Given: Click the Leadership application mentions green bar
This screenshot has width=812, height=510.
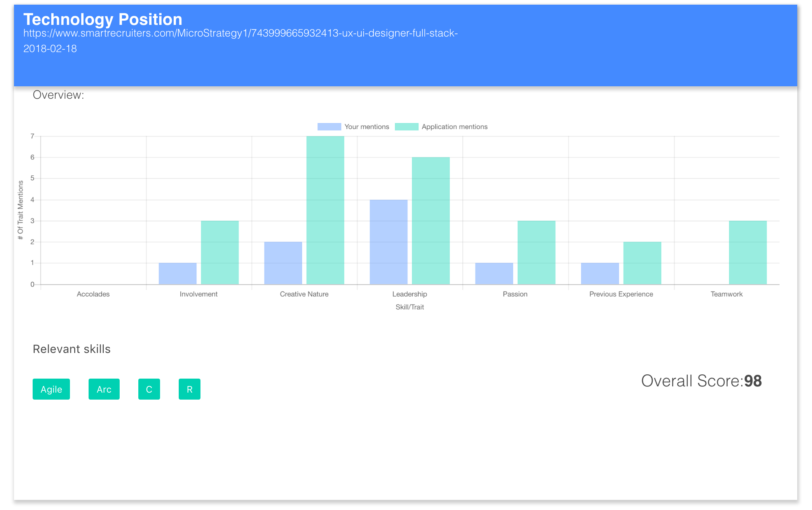Looking at the screenshot, I should (x=430, y=221).
